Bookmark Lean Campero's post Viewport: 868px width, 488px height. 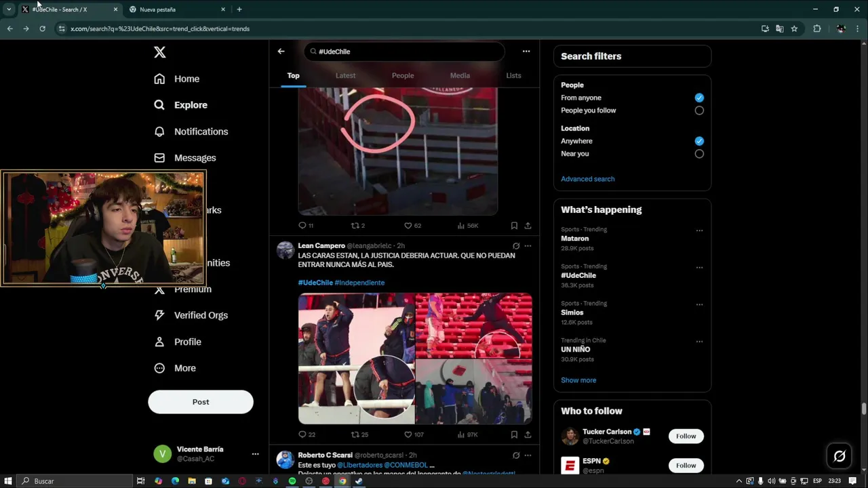(x=514, y=434)
